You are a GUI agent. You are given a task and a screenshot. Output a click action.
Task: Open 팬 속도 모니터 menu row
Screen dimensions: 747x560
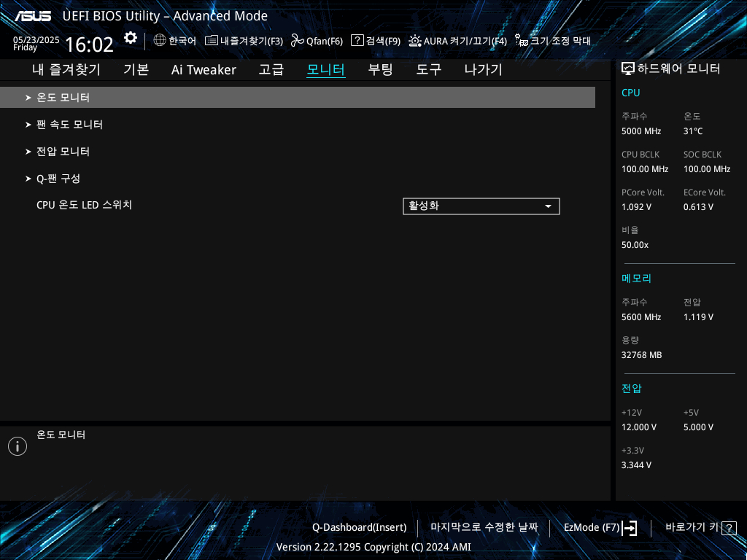coord(298,125)
